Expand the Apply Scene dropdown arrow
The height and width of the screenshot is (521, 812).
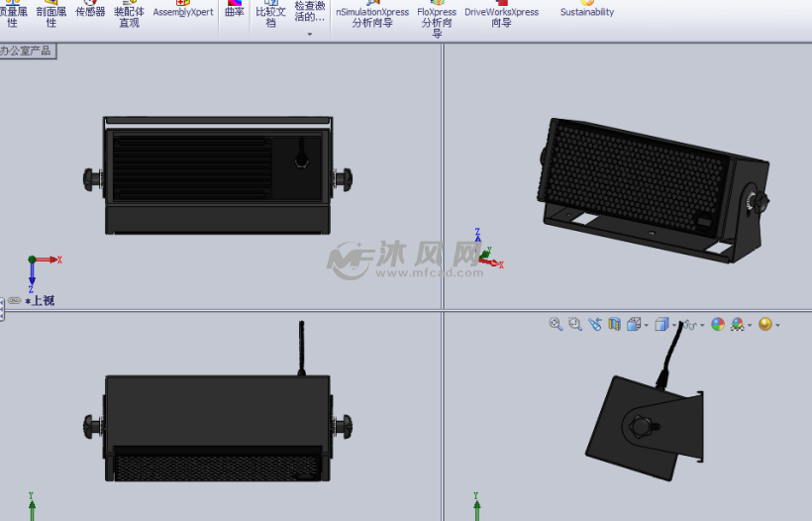(750, 325)
